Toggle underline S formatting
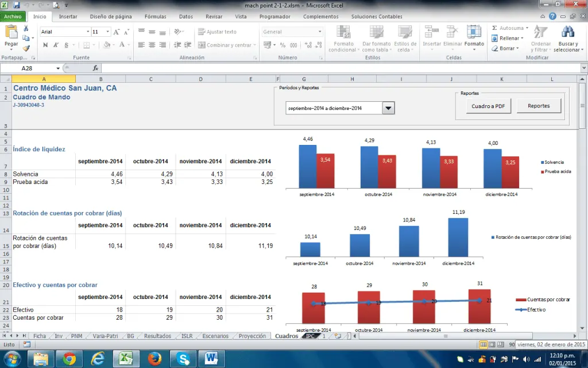588x368 pixels. pos(67,45)
